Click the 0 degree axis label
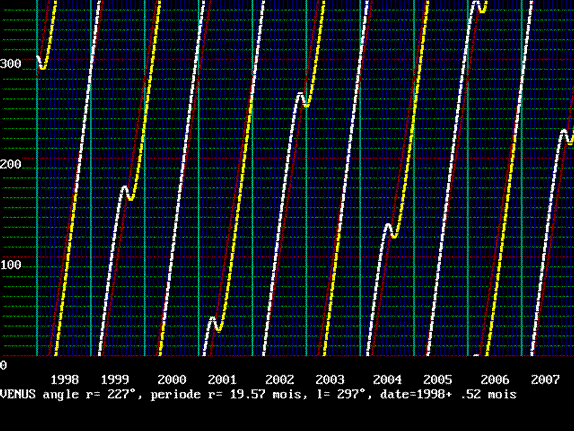Viewport: 575px width, 431px height. [3, 365]
